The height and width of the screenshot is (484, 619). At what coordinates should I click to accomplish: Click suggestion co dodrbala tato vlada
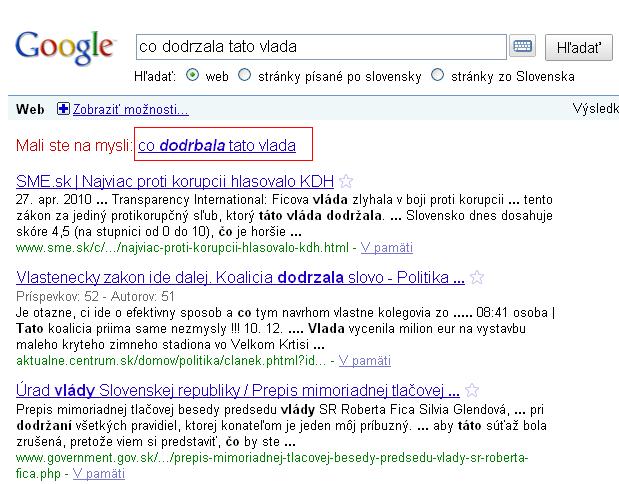[217, 146]
